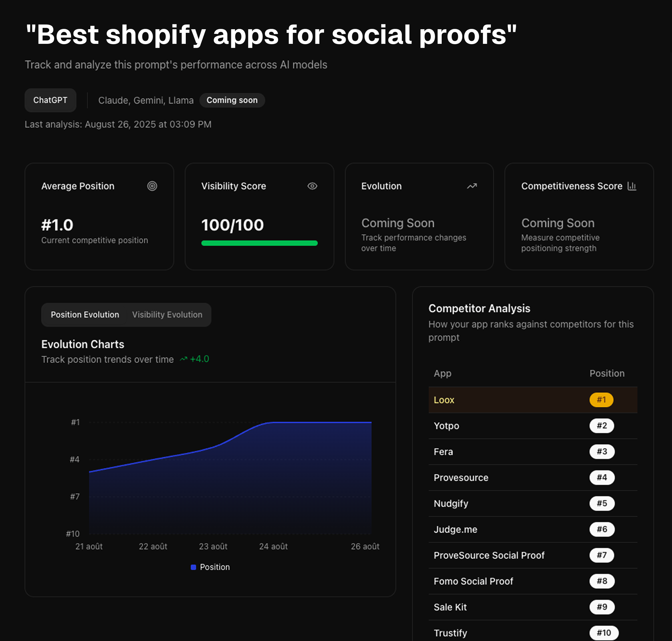Click the bar chart icon beside Competitiveness Score
Screen dimensions: 672x641
[632, 186]
